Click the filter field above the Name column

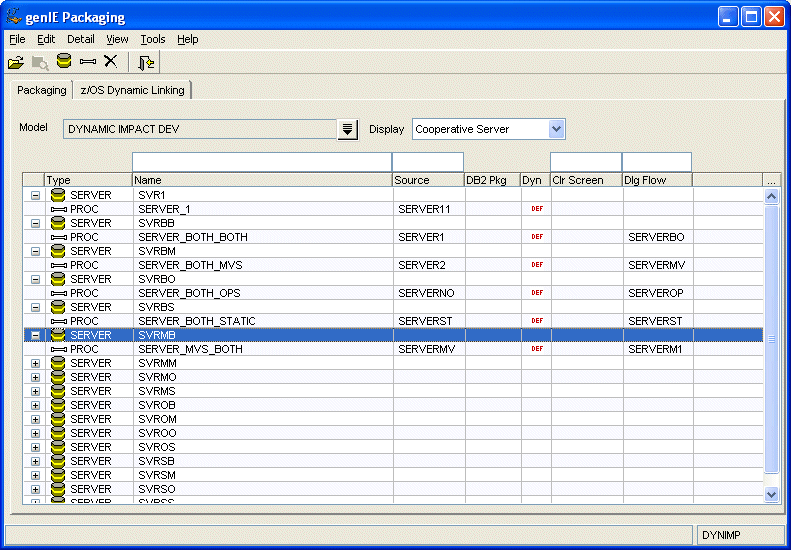pyautogui.click(x=261, y=162)
